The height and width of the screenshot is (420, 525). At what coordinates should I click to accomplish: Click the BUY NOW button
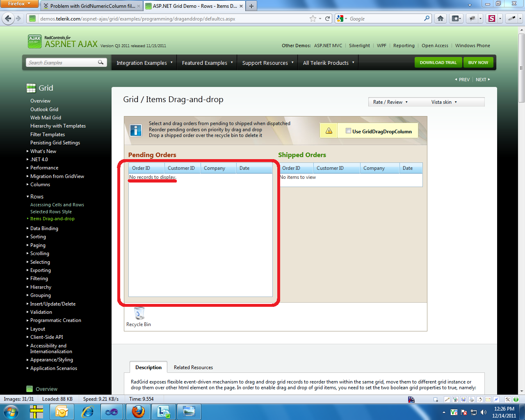pyautogui.click(x=478, y=62)
